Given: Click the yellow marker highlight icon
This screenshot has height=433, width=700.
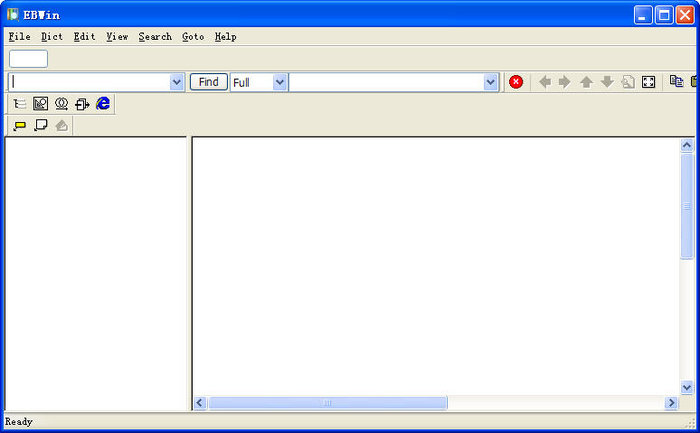Looking at the screenshot, I should tap(19, 125).
